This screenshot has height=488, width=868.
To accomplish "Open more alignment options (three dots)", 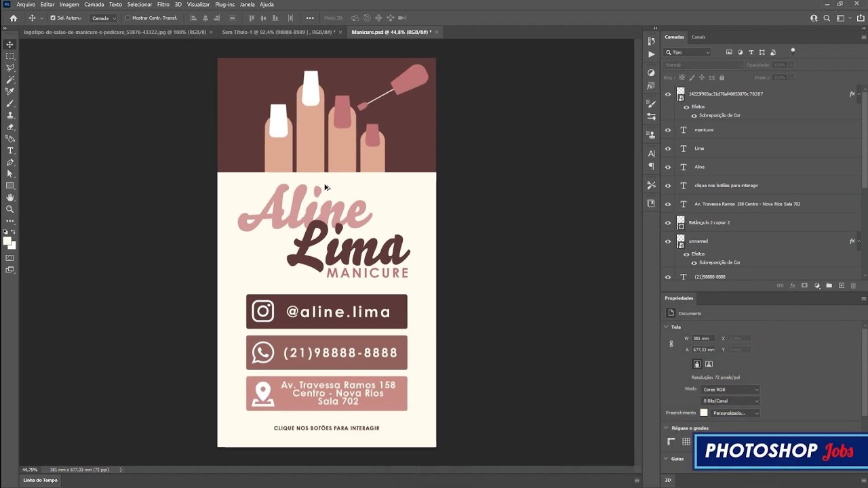I will coord(310,18).
